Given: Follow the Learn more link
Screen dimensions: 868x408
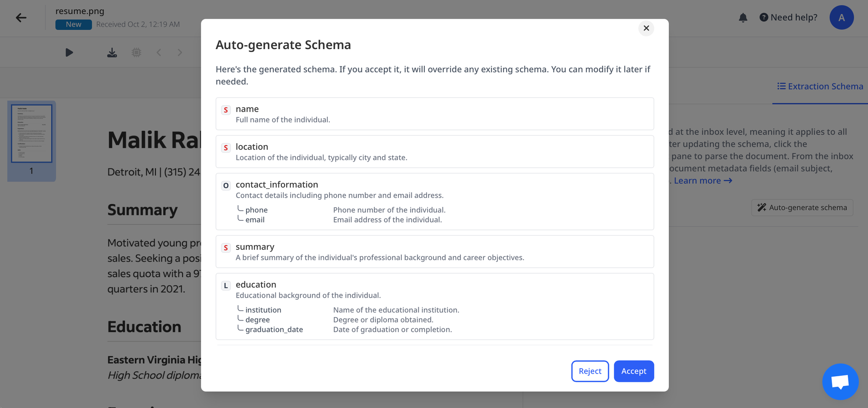Looking at the screenshot, I should tap(703, 181).
